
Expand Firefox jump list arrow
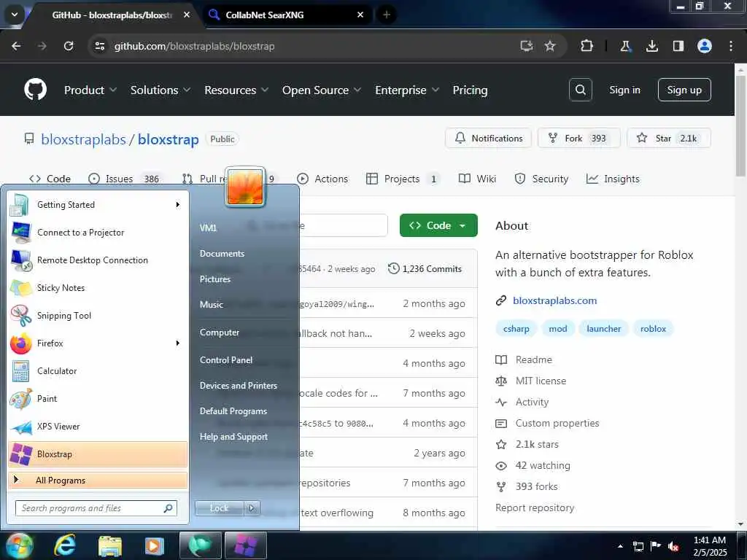pyautogui.click(x=178, y=343)
